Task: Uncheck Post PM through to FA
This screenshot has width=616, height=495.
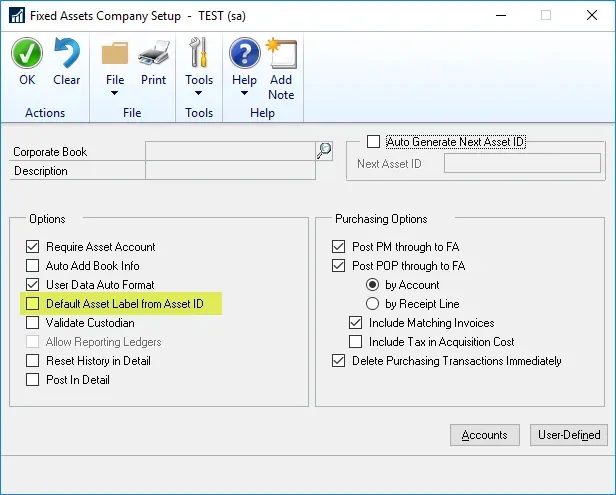Action: click(338, 247)
